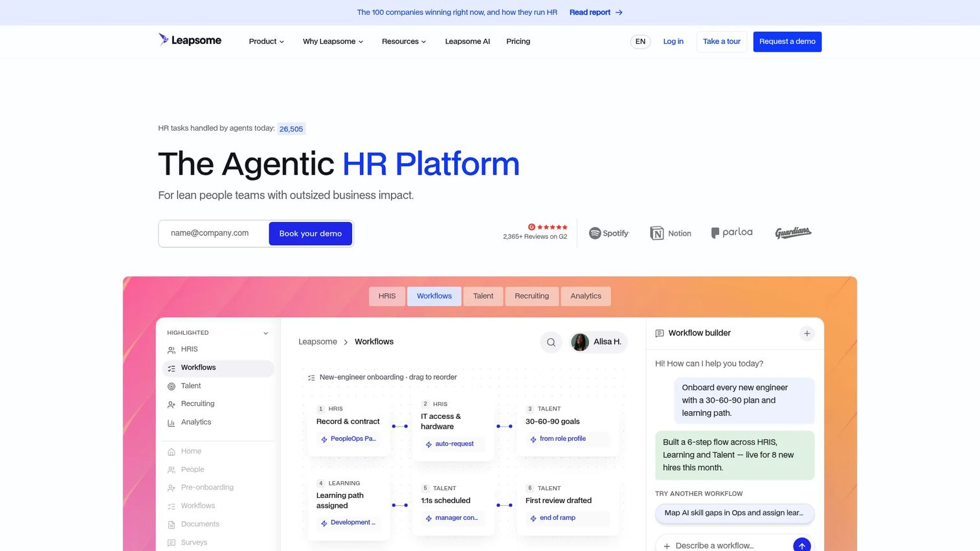The image size is (980, 551).
Task: Click the Development tag under Learning path
Action: [348, 523]
